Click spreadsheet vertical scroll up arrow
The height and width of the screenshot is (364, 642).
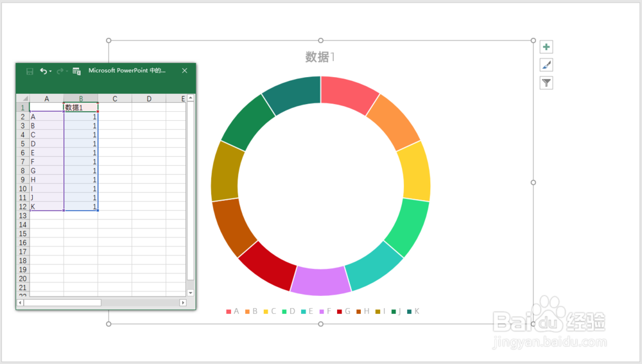[x=191, y=98]
